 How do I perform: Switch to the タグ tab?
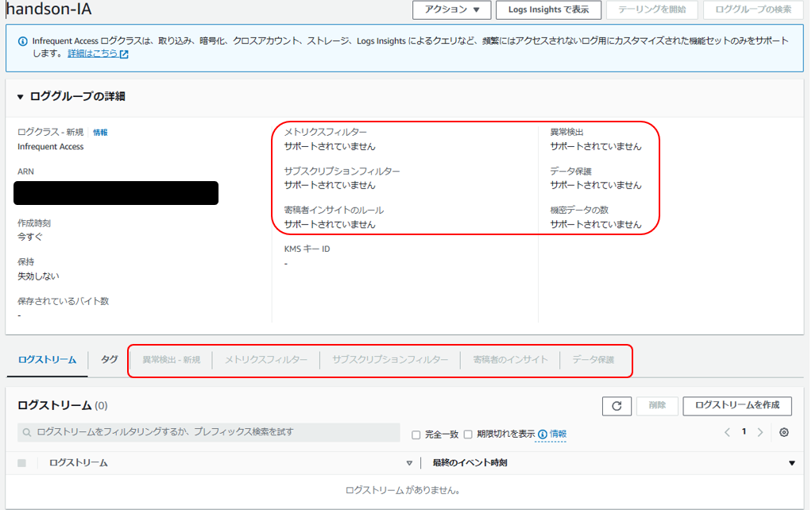pos(110,359)
